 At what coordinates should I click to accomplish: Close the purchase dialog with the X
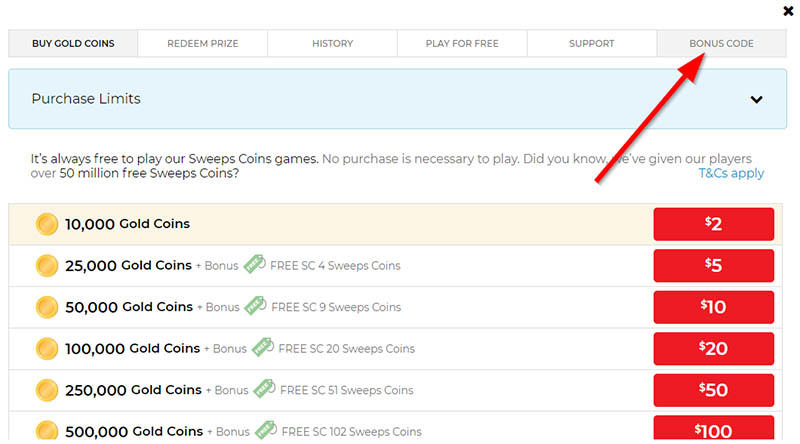pyautogui.click(x=788, y=11)
